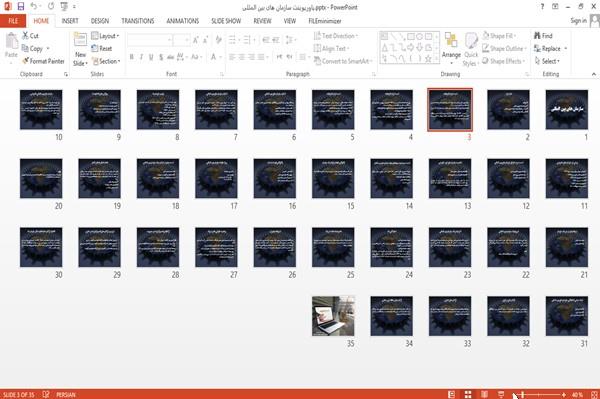Toggle Strikethrough formatting
The image size is (600, 399).
[171, 57]
